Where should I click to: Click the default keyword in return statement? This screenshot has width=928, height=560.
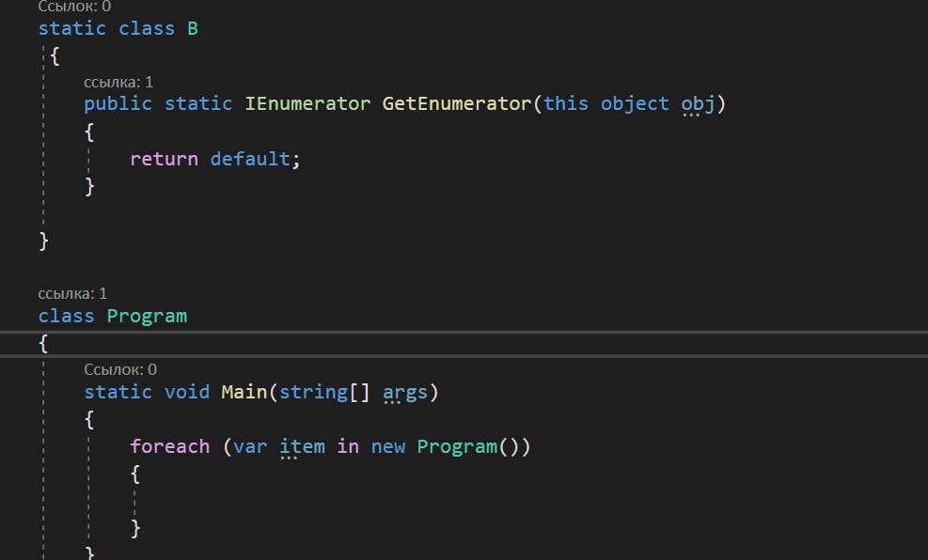(x=250, y=159)
